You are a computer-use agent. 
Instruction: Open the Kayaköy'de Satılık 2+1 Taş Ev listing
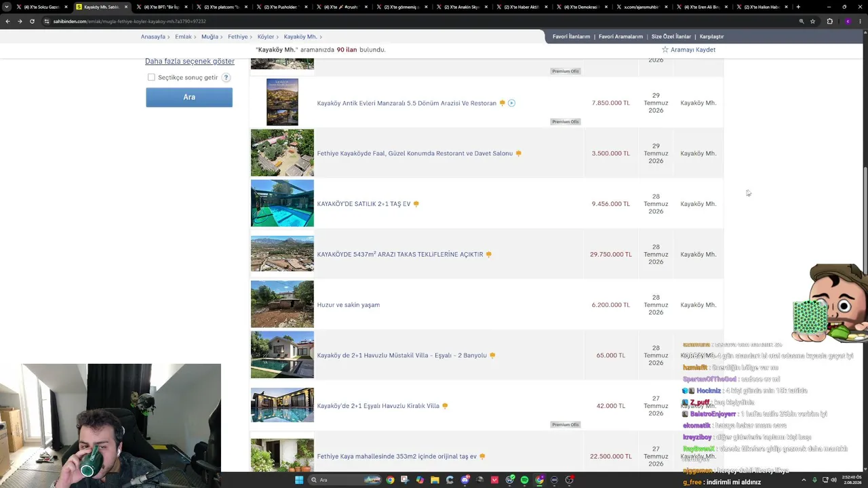tap(364, 204)
